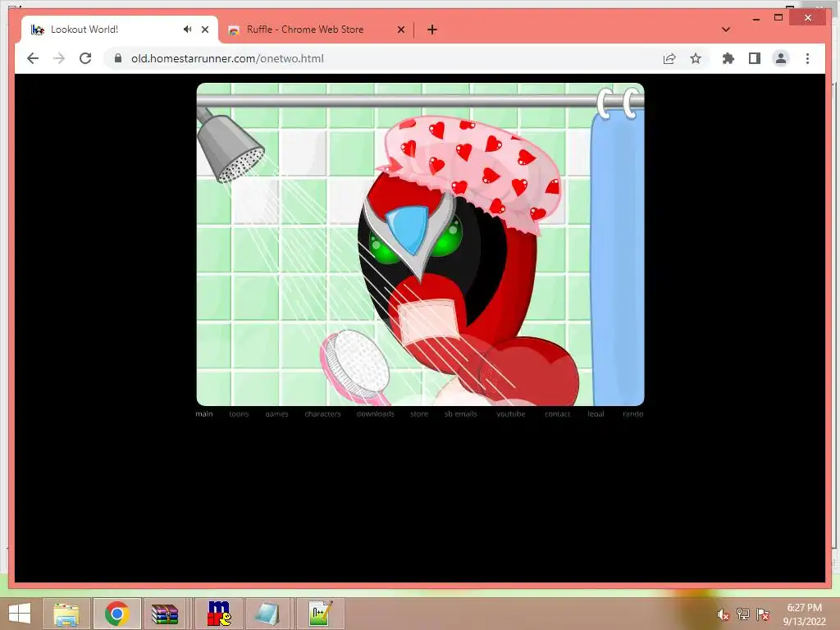Open the Extensions puzzle-piece menu
This screenshot has width=840, height=630.
pos(728,58)
